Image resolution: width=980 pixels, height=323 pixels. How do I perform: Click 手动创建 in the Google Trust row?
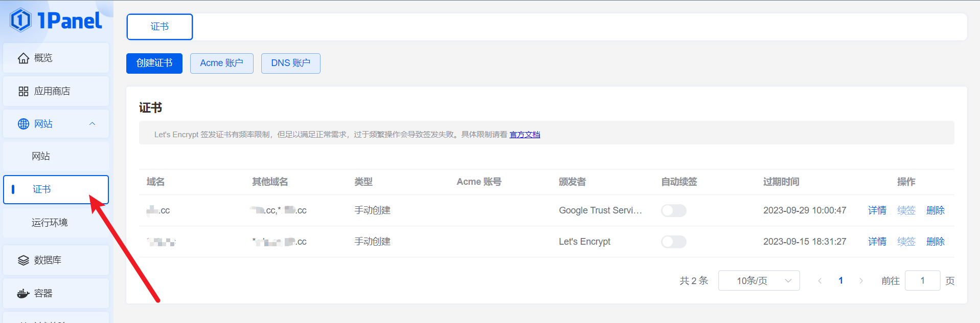[x=372, y=210]
